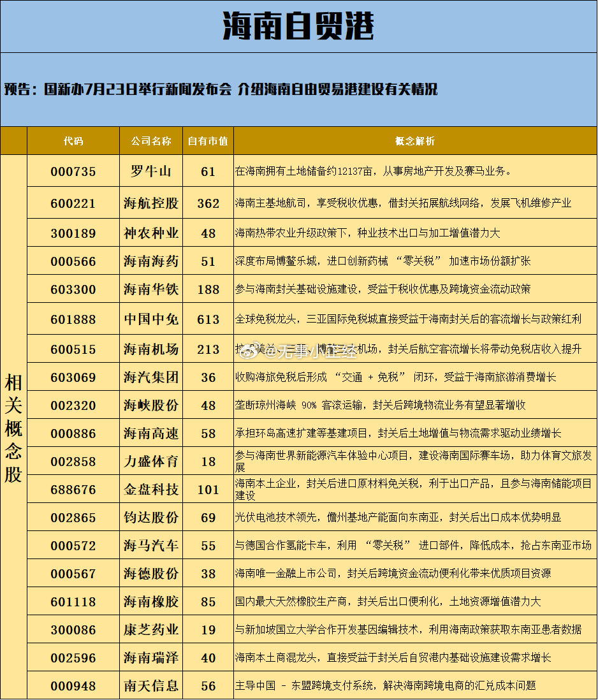
Task: Click company name 海马汽车
Action: (151, 546)
